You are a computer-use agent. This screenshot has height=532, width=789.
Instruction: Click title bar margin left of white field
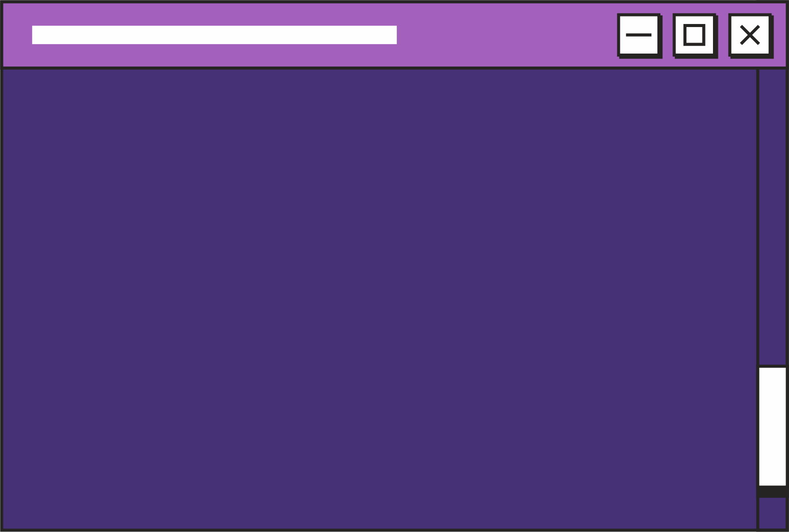[18, 35]
